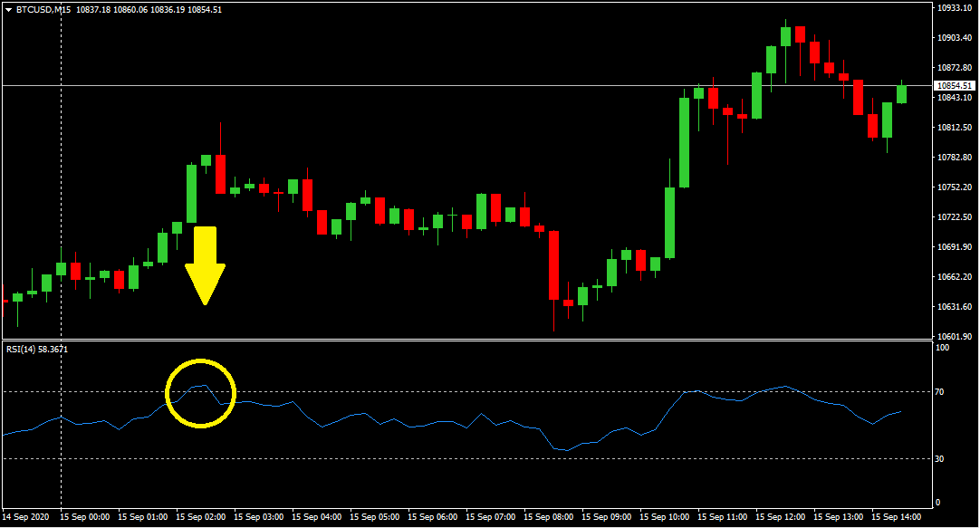The height and width of the screenshot is (528, 980).
Task: Click the 15 Sep 04:00 time label
Action: point(317,517)
